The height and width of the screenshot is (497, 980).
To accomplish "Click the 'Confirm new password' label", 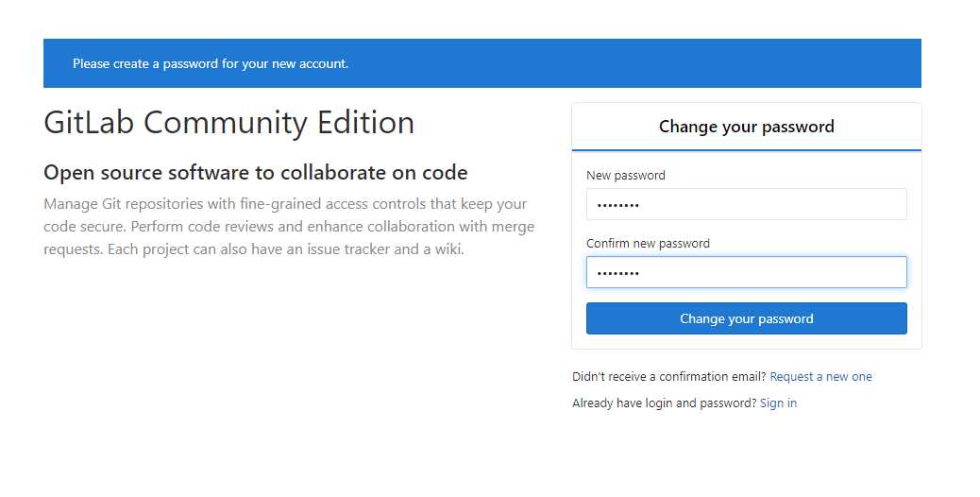I will point(648,243).
